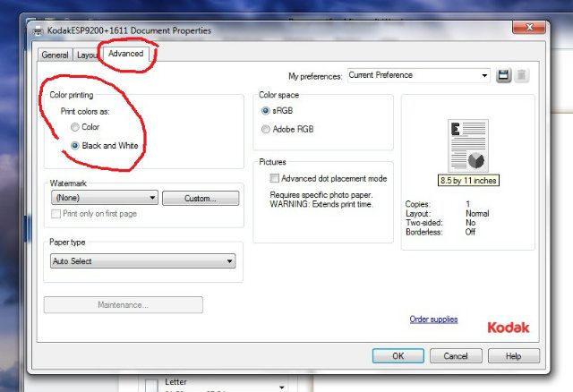The height and width of the screenshot is (392, 573).
Task: Click the Cancel button
Action: coord(456,356)
